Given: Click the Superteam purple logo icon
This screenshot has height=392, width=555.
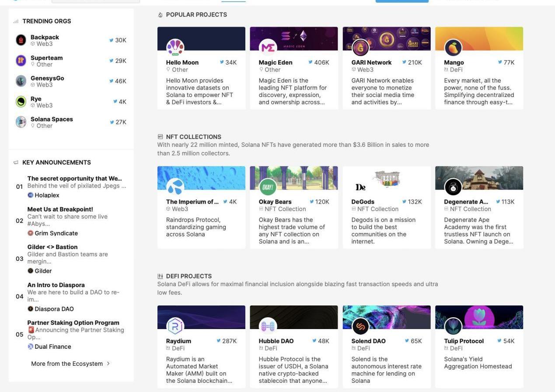Looking at the screenshot, I should point(21,61).
